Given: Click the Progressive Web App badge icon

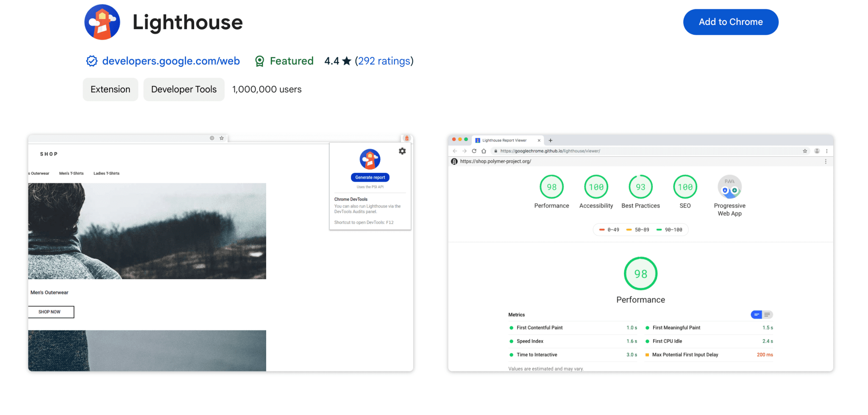Looking at the screenshot, I should (x=729, y=187).
